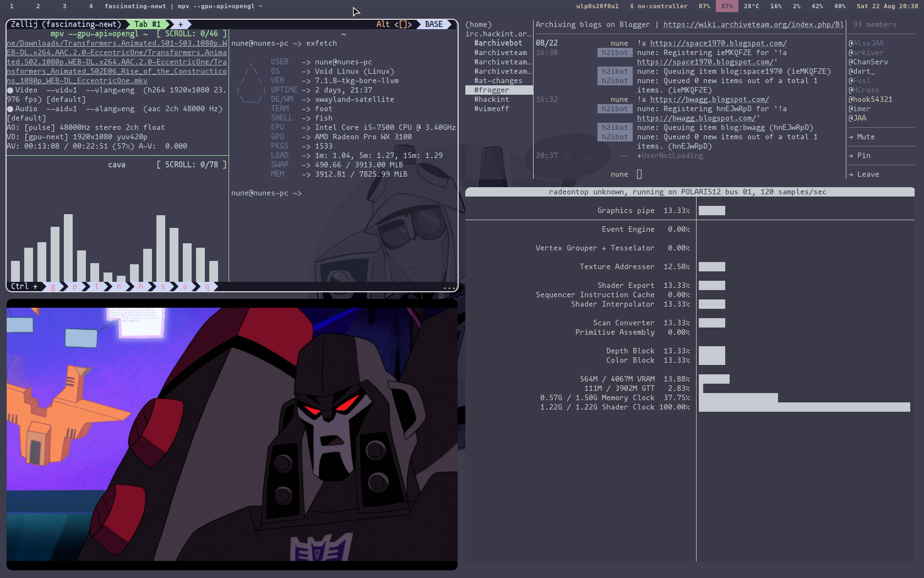
Task: Open the #at-changes channel
Action: click(498, 81)
